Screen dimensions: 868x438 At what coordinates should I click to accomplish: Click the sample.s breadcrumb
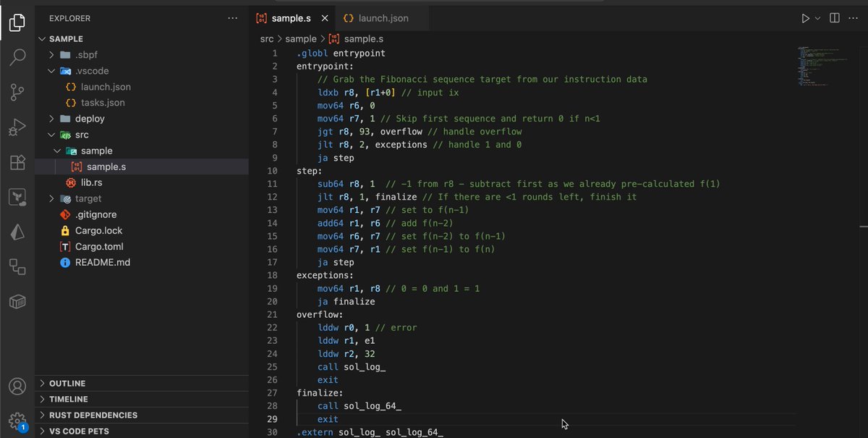(356, 39)
